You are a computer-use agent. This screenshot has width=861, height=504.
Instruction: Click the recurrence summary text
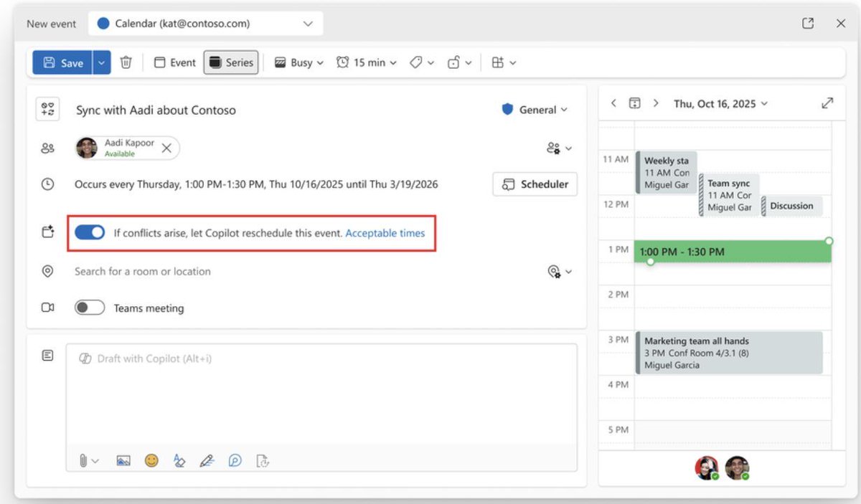(x=256, y=184)
